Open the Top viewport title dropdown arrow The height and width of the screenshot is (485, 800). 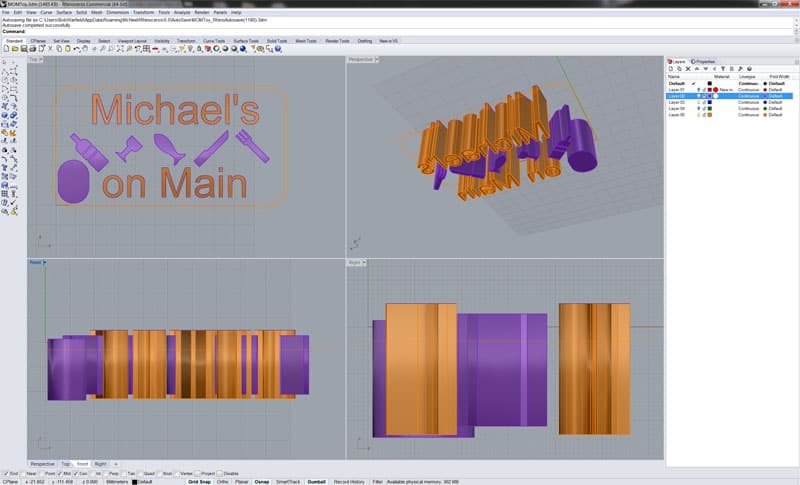(41, 60)
